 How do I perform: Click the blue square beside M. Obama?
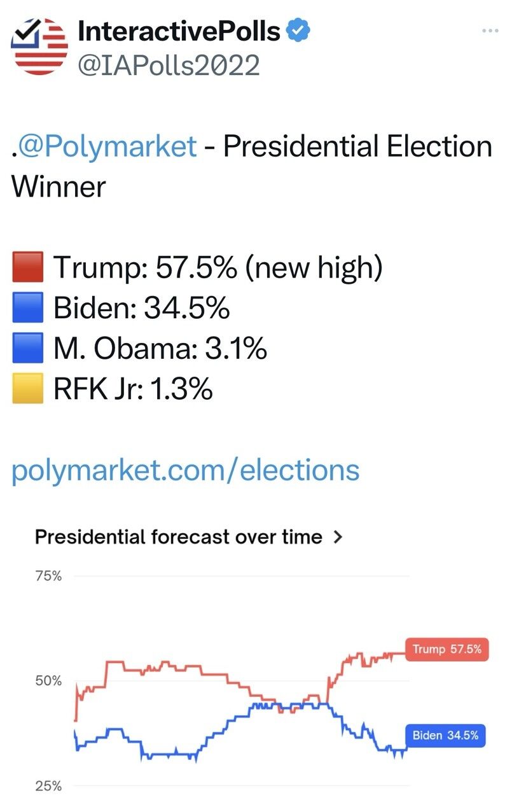coord(28,349)
